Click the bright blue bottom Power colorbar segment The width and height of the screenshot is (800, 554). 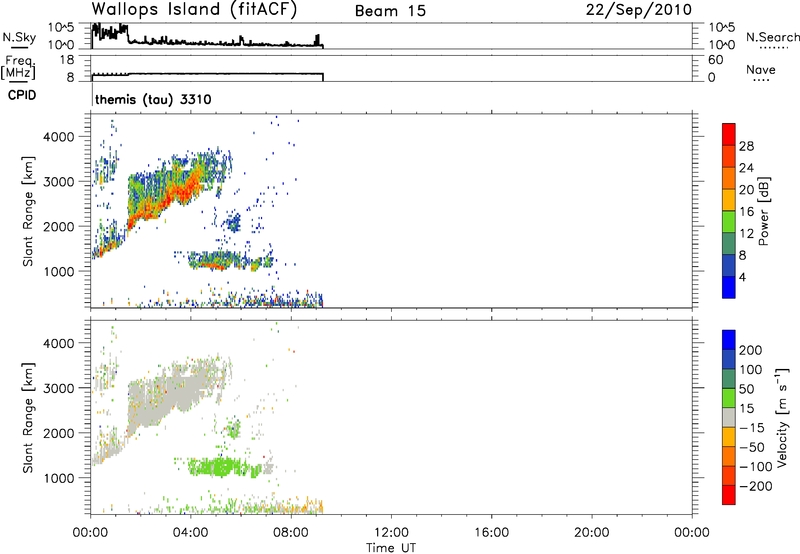tap(729, 287)
